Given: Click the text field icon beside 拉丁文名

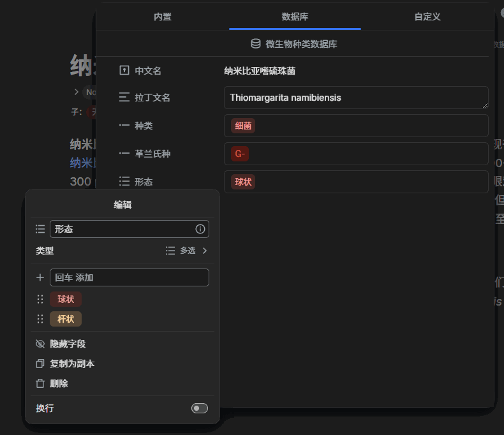Looking at the screenshot, I should [124, 98].
